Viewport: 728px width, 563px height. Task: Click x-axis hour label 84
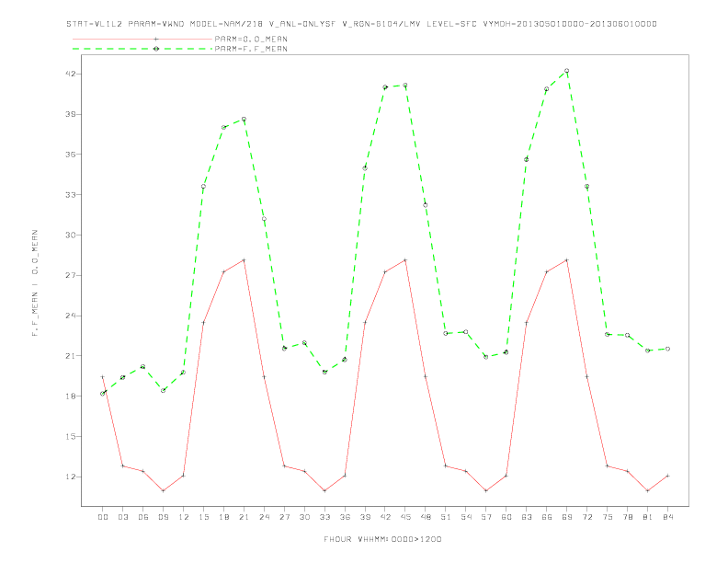coord(667,517)
